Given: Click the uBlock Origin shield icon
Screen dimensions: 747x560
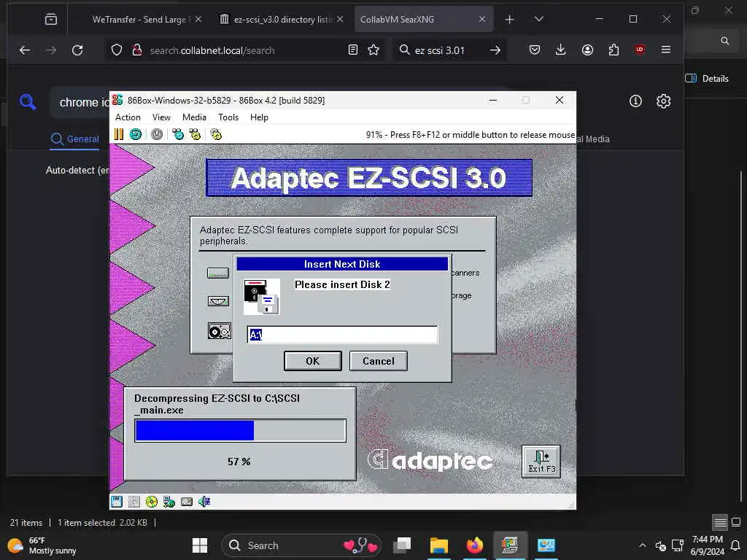Looking at the screenshot, I should pyautogui.click(x=640, y=49).
